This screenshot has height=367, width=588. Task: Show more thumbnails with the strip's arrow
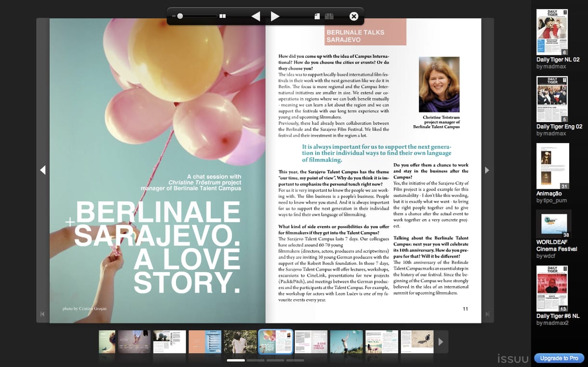pos(441,342)
